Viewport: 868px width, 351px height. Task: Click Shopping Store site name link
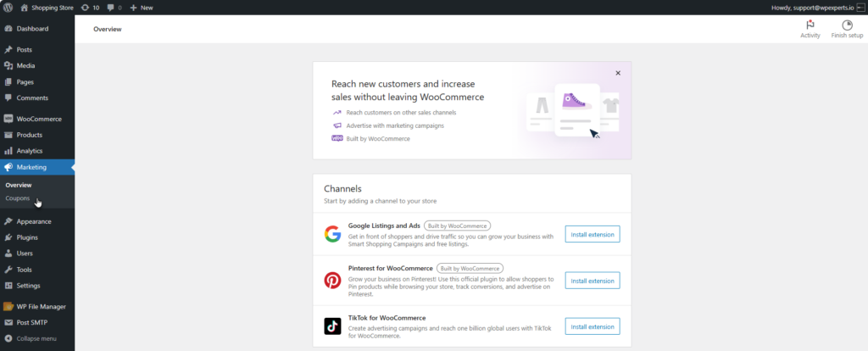click(53, 8)
